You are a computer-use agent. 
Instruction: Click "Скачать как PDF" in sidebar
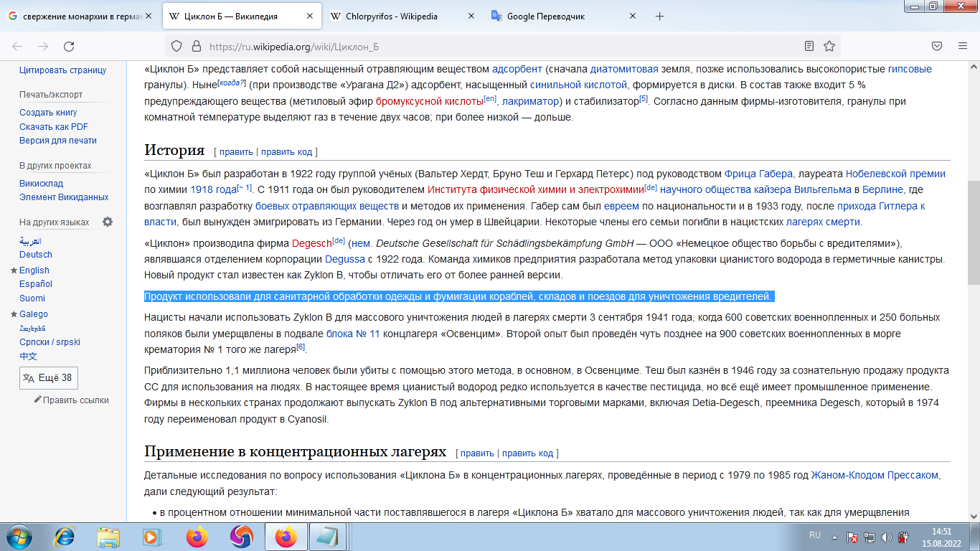[54, 126]
